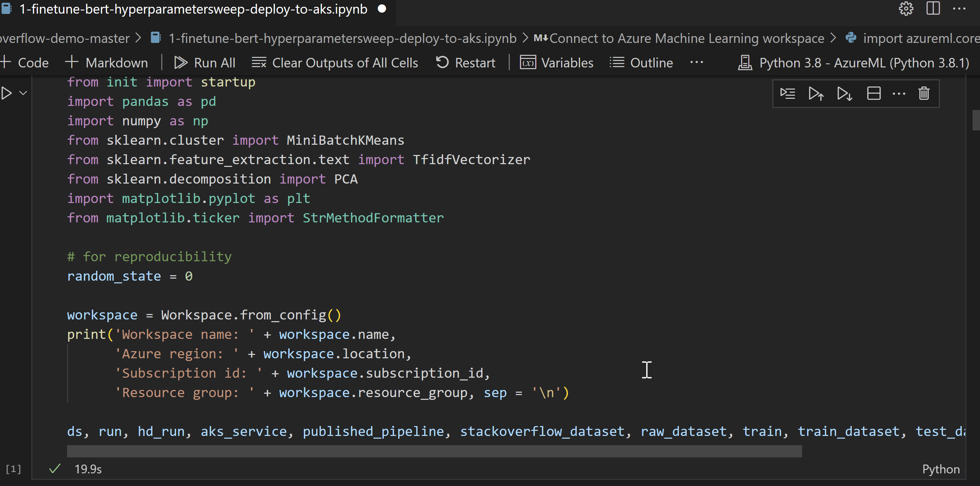Run cell by line icon
The height and width of the screenshot is (486, 980).
[787, 93]
